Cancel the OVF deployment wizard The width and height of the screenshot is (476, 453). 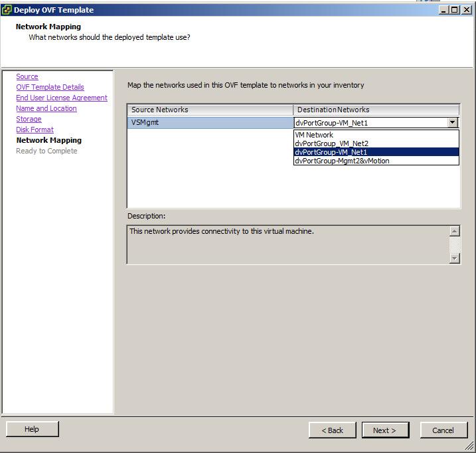click(443, 430)
